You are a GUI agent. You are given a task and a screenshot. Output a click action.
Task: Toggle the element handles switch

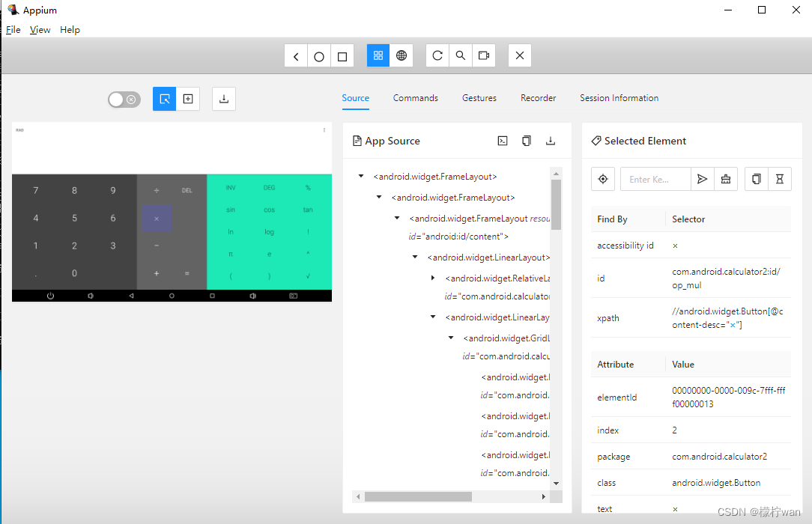(124, 100)
